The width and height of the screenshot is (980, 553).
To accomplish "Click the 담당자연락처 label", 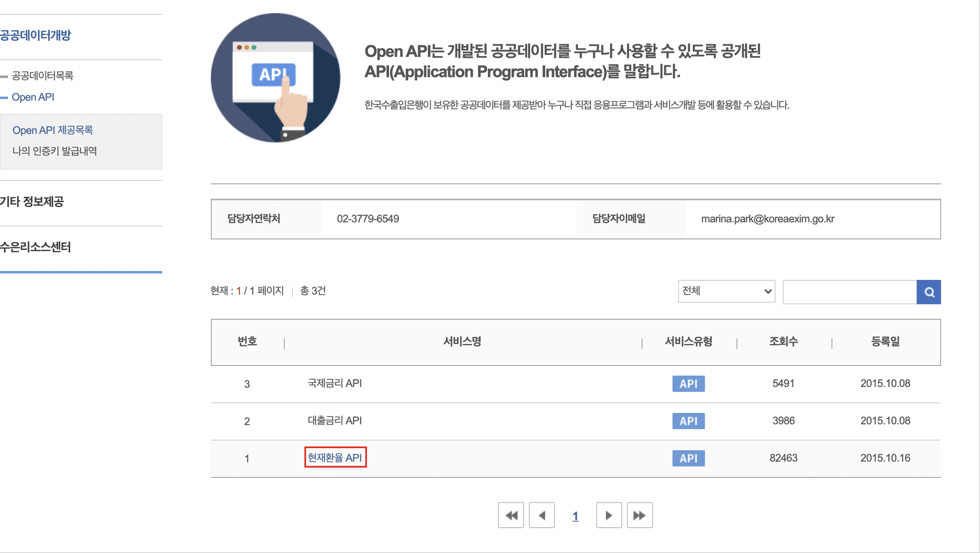I will (x=254, y=219).
